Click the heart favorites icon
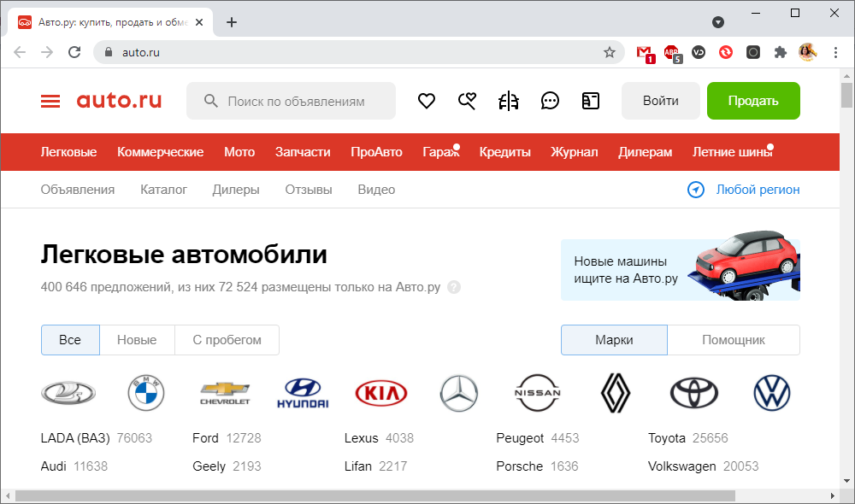 click(427, 101)
